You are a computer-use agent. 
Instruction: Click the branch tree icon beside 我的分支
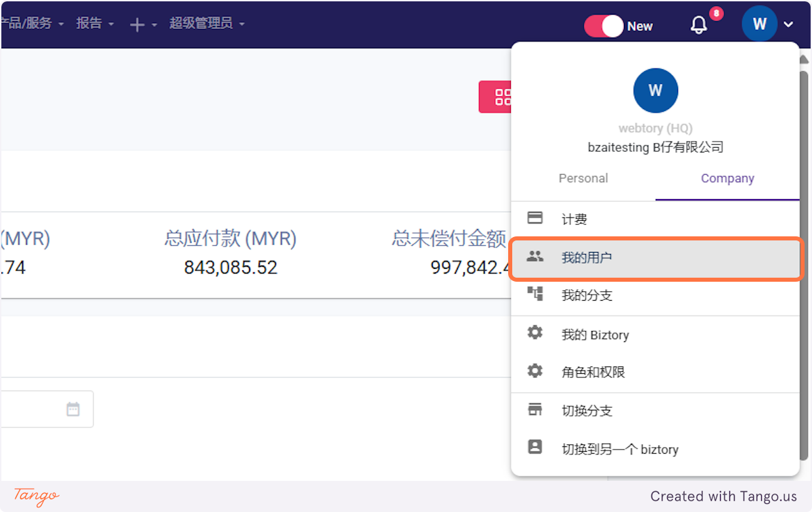click(x=535, y=294)
